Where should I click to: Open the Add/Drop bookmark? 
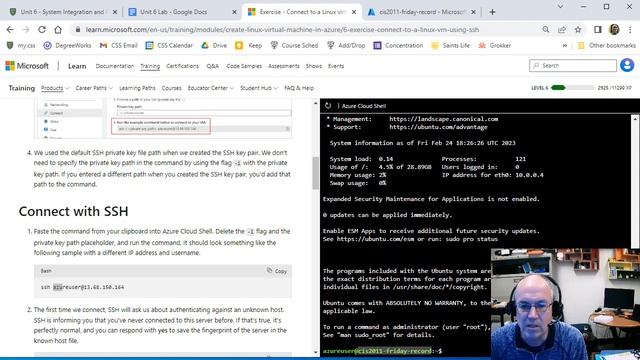(346, 45)
